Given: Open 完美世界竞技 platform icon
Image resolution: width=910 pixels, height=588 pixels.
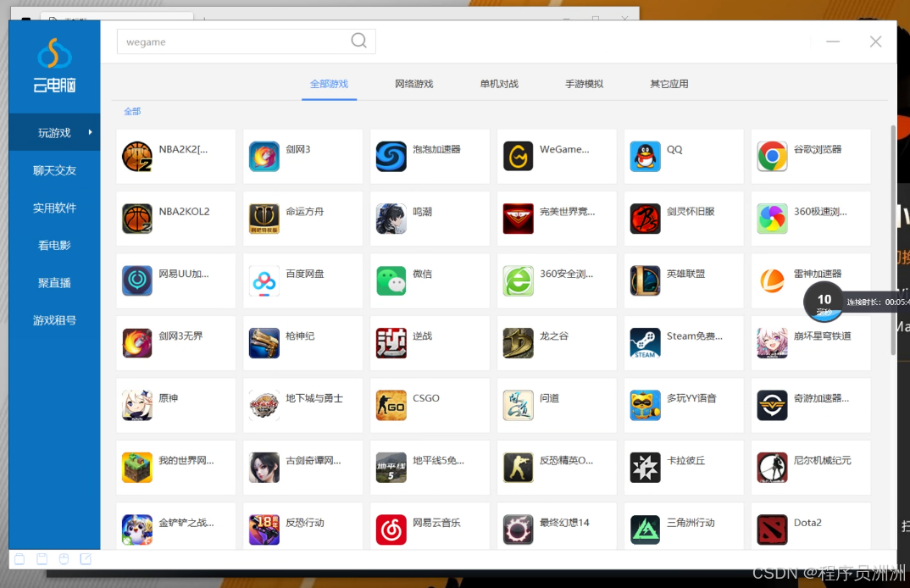Looking at the screenshot, I should pos(519,219).
